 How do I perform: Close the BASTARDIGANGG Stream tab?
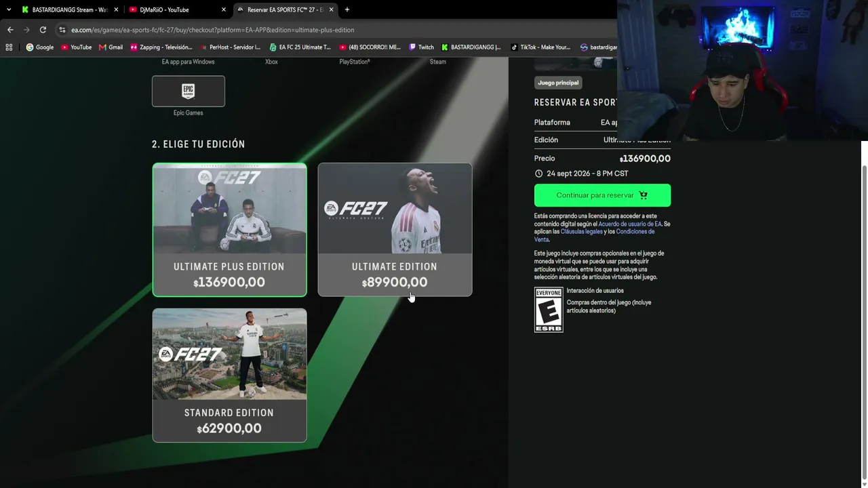tap(117, 9)
